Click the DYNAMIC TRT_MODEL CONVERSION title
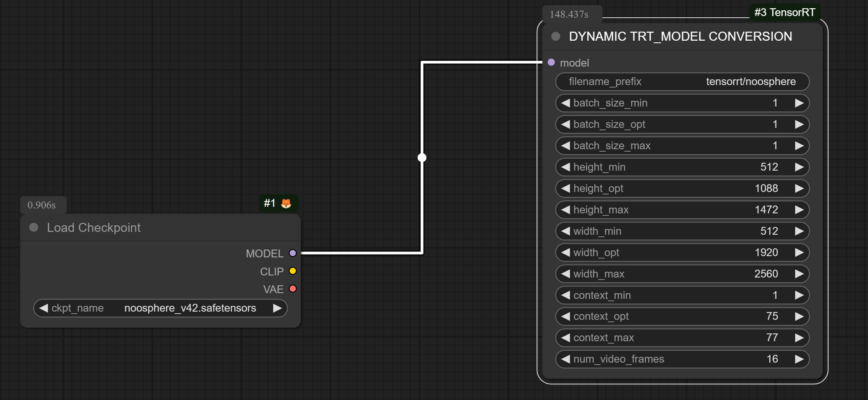The height and width of the screenshot is (400, 868). coord(680,36)
